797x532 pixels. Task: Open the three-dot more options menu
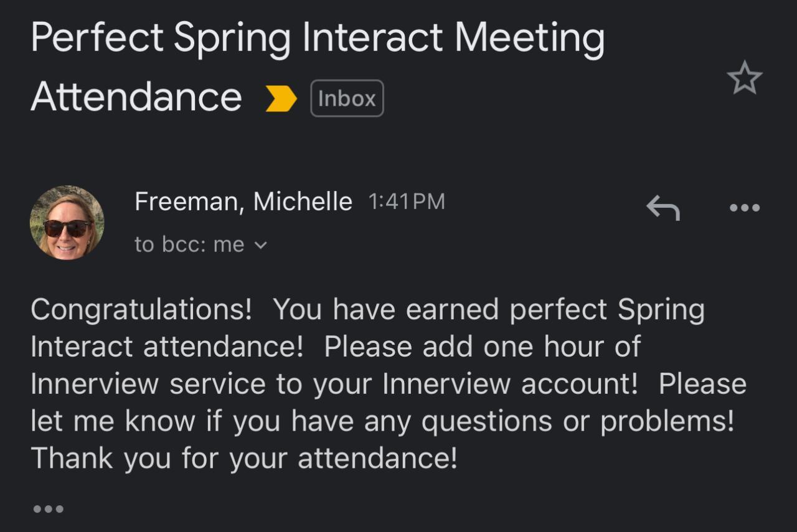(x=744, y=208)
